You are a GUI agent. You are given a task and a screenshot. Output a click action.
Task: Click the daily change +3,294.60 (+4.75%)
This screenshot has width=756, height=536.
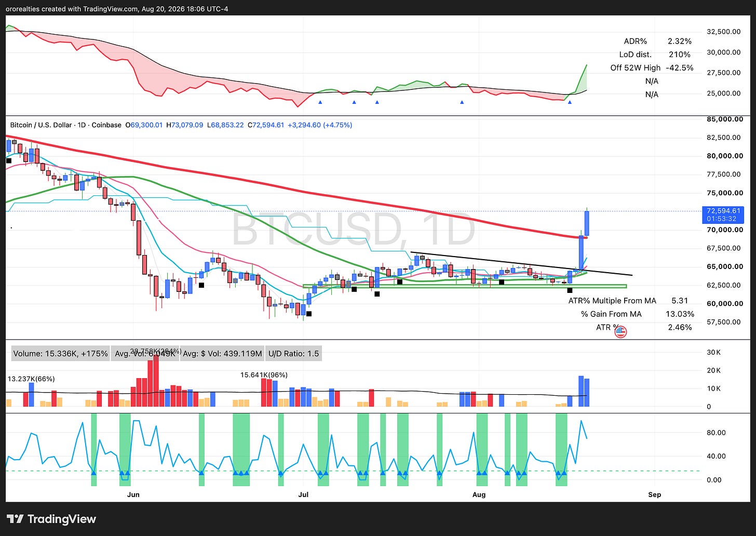[320, 125]
